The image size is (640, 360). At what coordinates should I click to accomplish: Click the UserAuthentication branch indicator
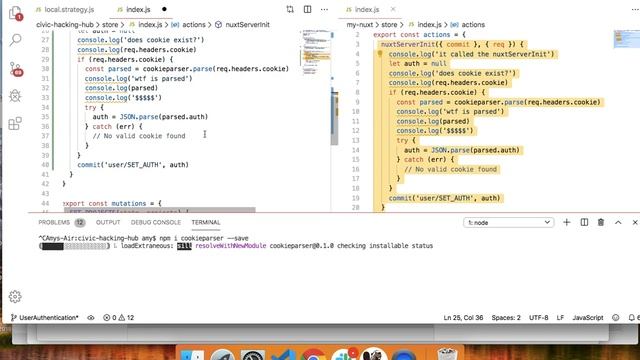tap(44, 318)
